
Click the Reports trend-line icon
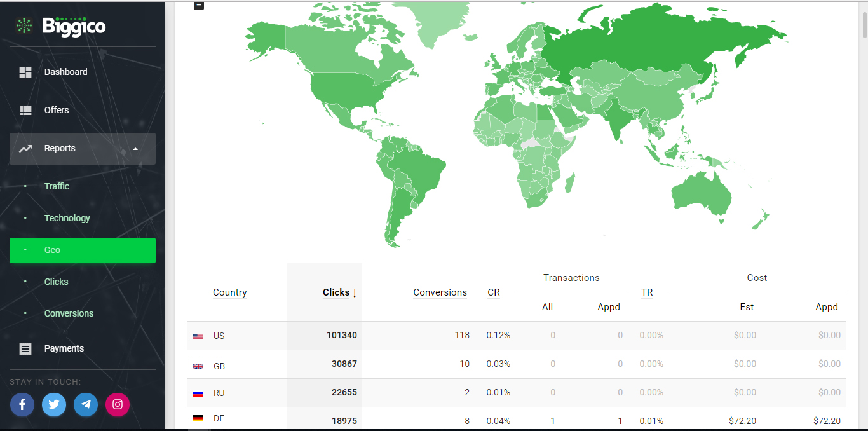click(25, 149)
